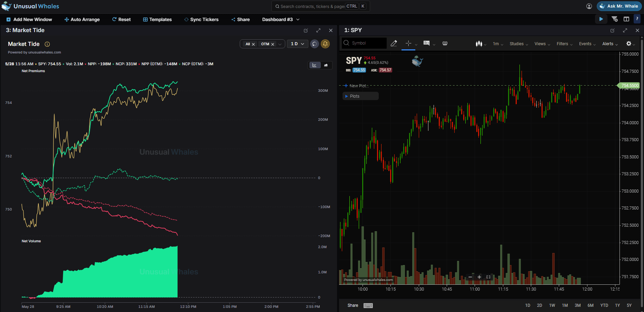Click the play button in top bar
Screen dimensions: 644x312
[x=601, y=19]
